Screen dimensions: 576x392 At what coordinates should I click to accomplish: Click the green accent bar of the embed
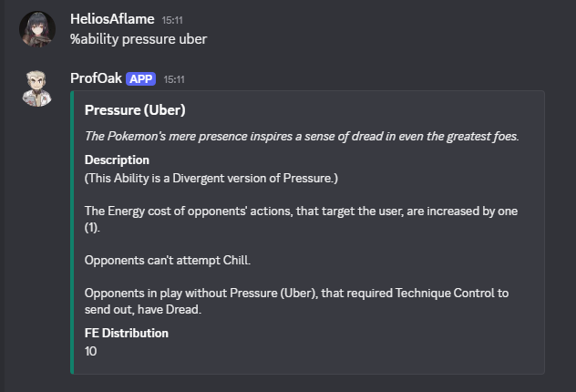(x=72, y=232)
